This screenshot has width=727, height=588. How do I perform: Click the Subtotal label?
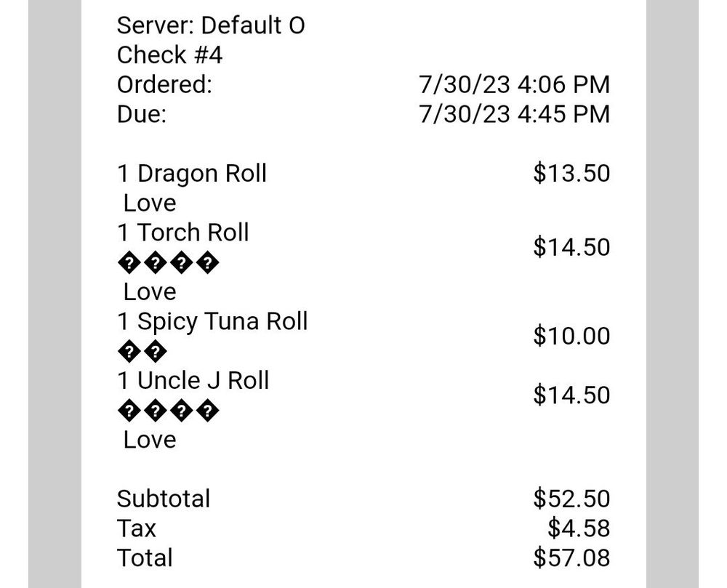click(x=164, y=499)
